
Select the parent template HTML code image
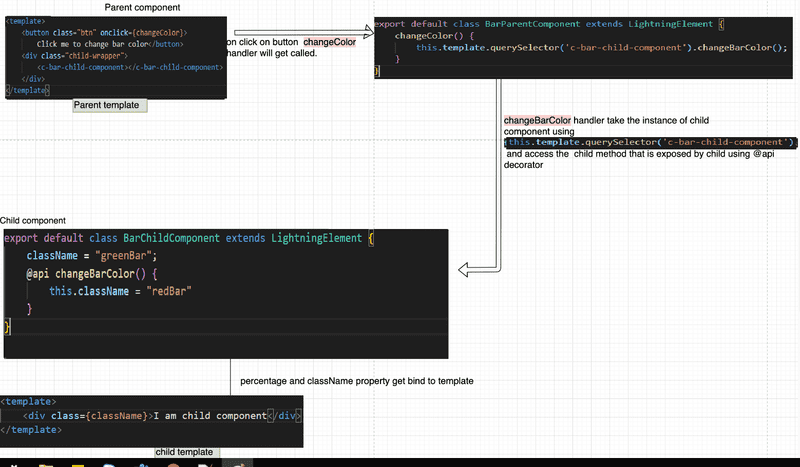116,57
